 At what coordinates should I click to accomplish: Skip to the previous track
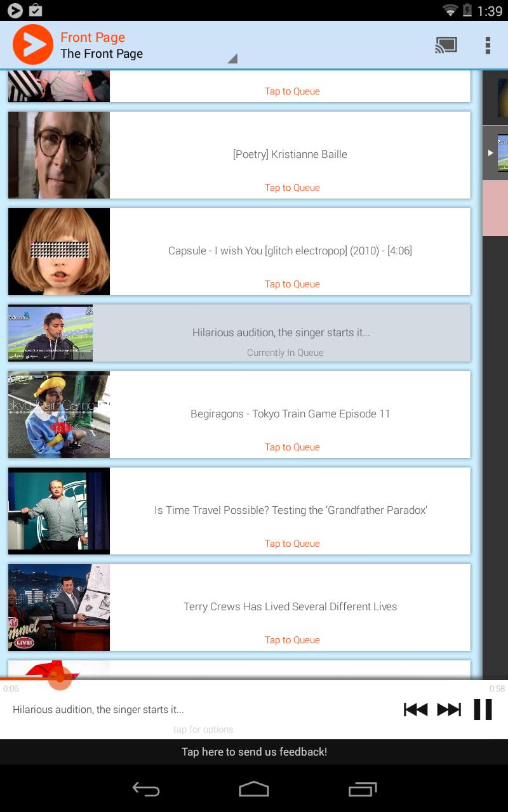pyautogui.click(x=415, y=709)
